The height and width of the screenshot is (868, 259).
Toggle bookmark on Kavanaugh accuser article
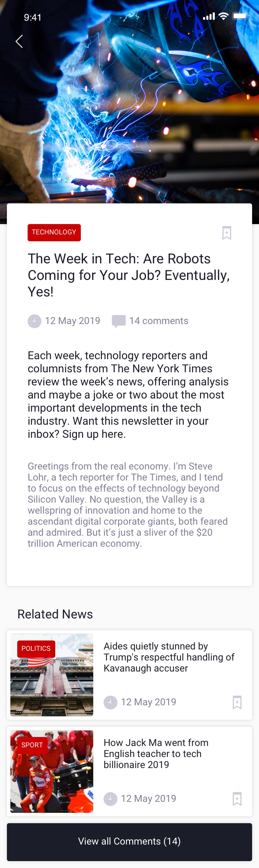[x=237, y=702]
